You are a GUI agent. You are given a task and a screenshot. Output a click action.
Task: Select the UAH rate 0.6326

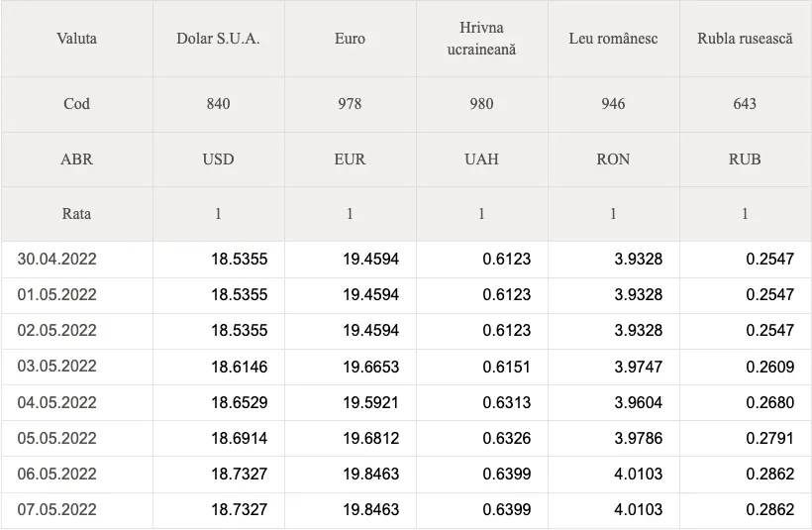point(506,438)
